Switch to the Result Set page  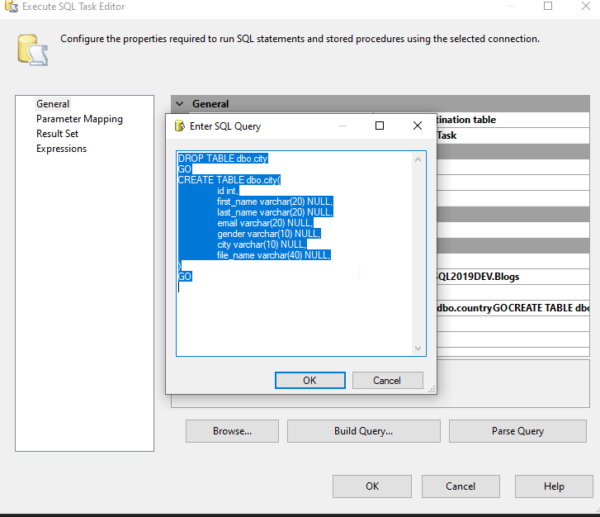pyautogui.click(x=57, y=134)
